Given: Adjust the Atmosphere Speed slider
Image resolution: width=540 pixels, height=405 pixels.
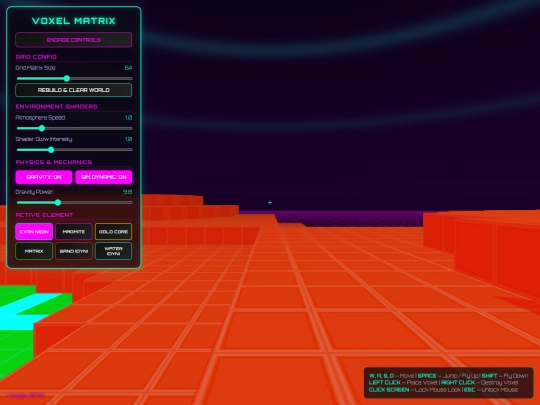Looking at the screenshot, I should point(74,128).
